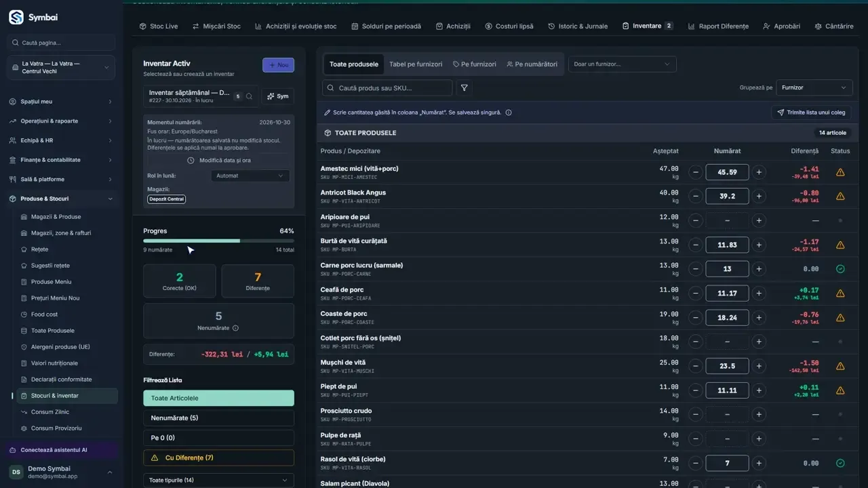Filter list by 'Cu Diferențe (7)'
868x488 pixels.
[x=218, y=457]
